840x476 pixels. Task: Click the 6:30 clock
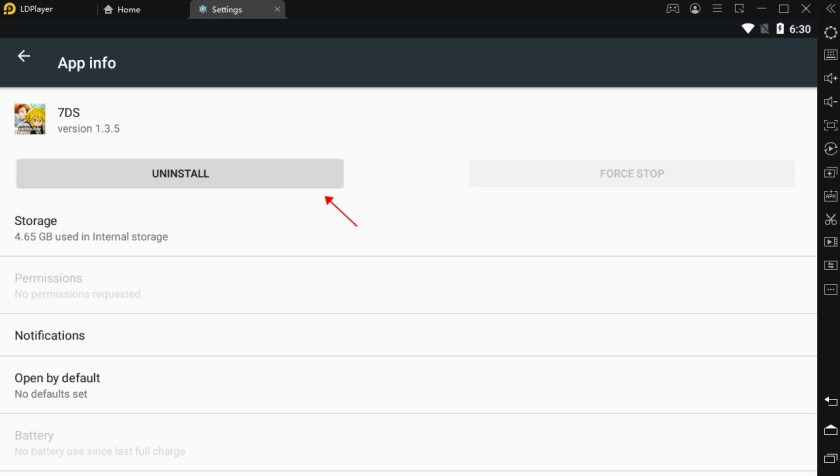tap(800, 29)
